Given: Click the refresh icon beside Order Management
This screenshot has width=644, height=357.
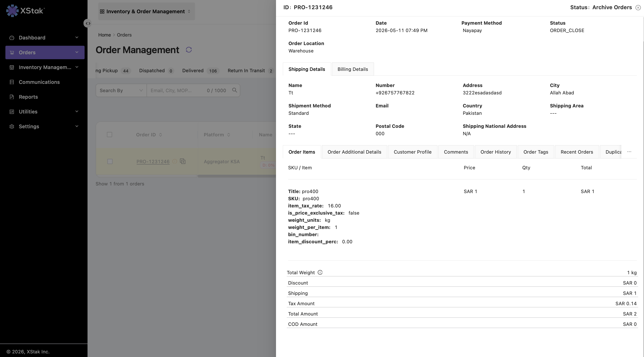Looking at the screenshot, I should (189, 50).
